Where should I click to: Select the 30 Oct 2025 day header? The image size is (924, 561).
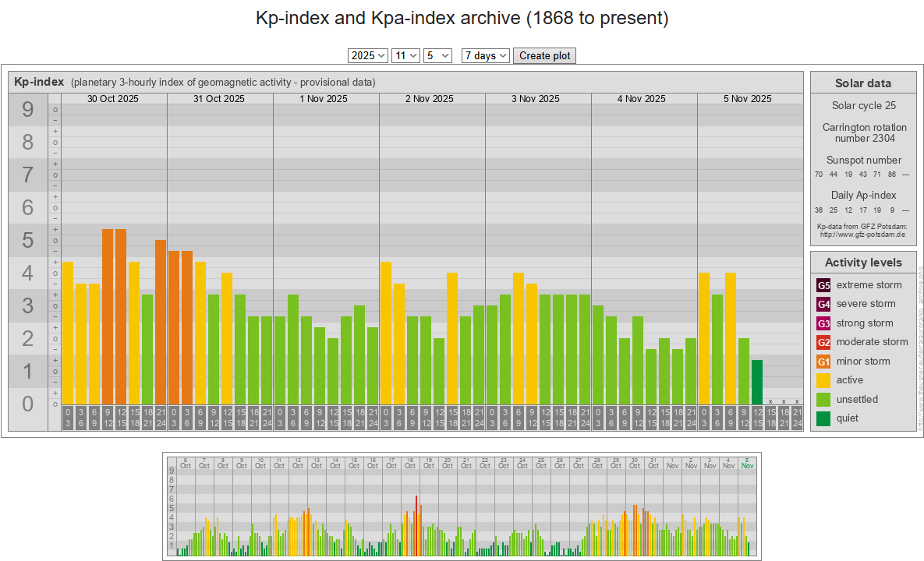(x=113, y=99)
